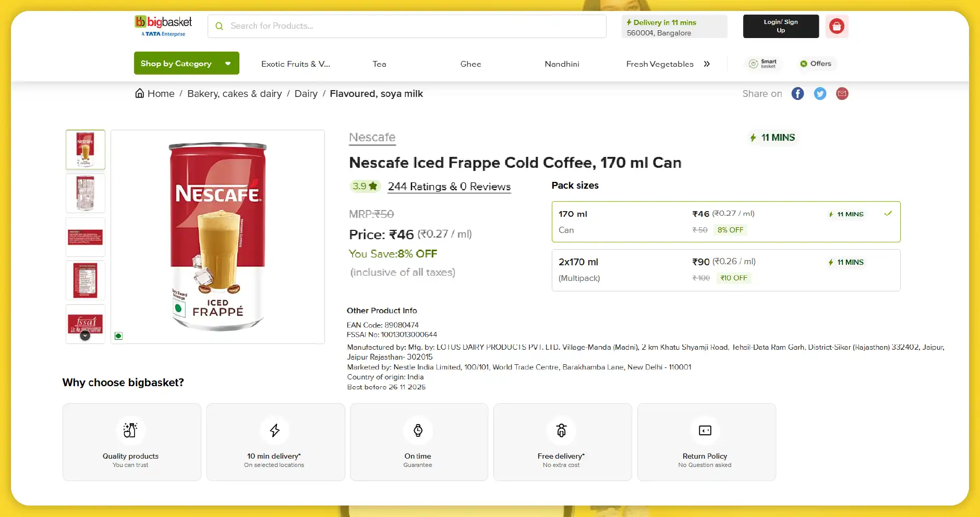
Task: Open 244 Ratings & 0 Reviews link
Action: click(449, 187)
